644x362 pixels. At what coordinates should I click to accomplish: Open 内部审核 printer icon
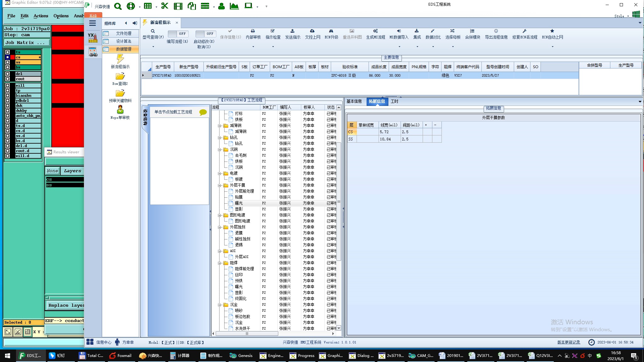click(x=253, y=31)
